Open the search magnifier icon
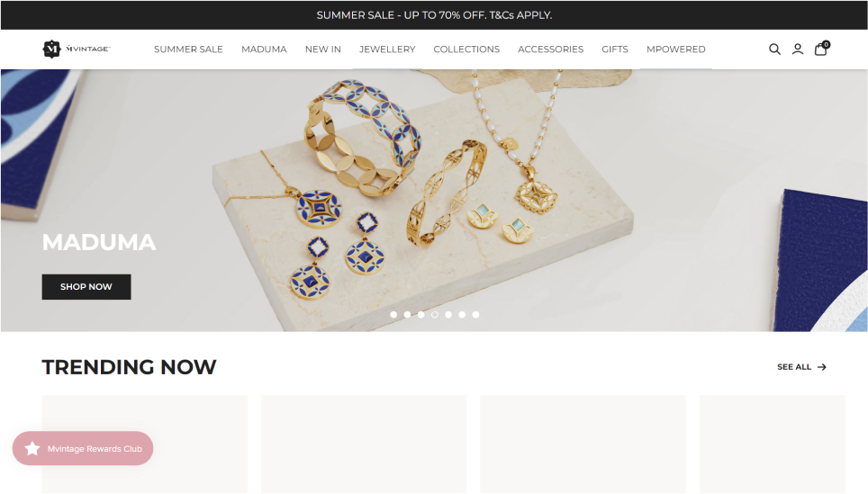Image resolution: width=868 pixels, height=494 pixels. coord(774,49)
